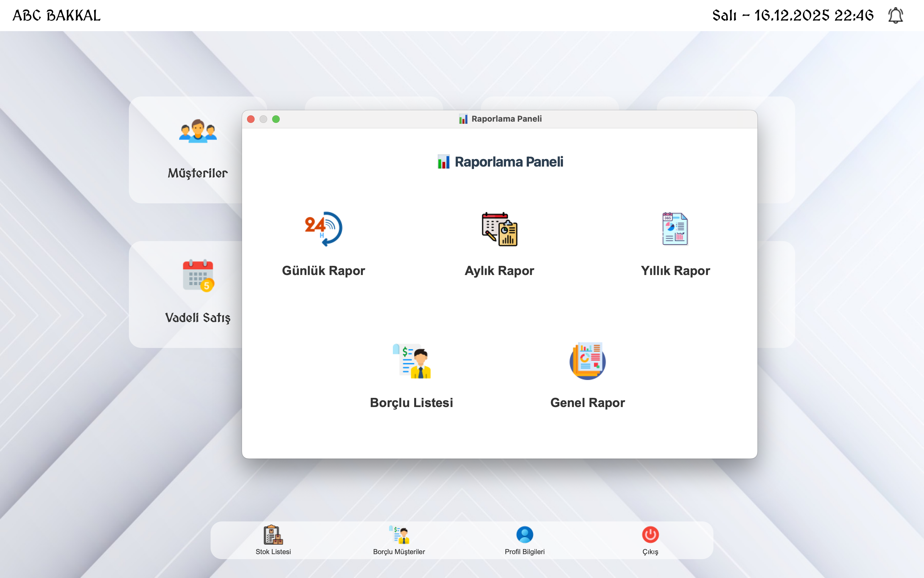Select the Müşteriler card text

[198, 173]
